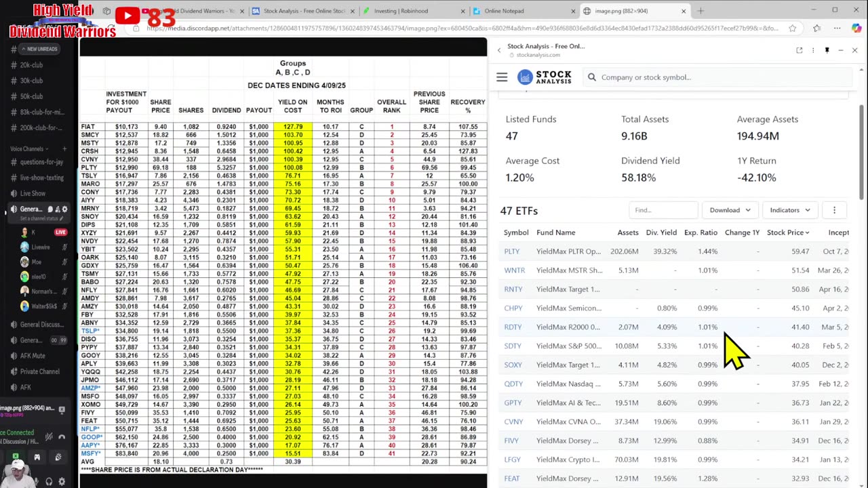Invite people to General voice channel
Viewport: 868px width, 488px height.
58,209
